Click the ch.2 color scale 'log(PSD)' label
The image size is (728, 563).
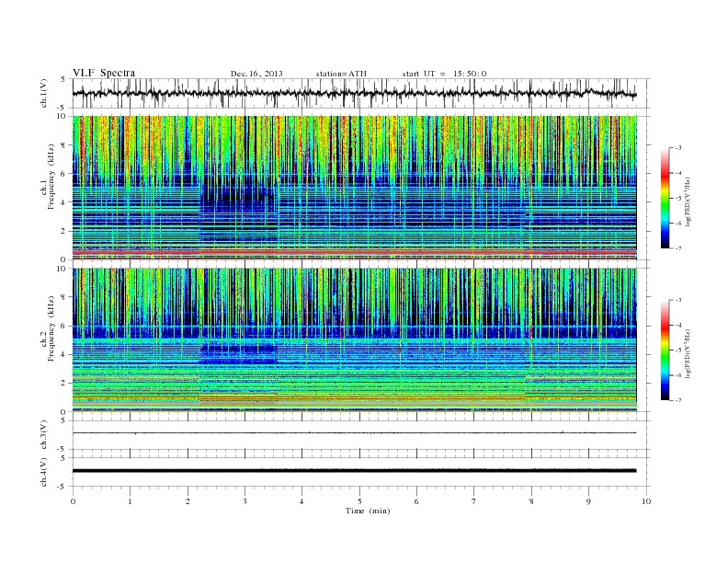click(689, 353)
